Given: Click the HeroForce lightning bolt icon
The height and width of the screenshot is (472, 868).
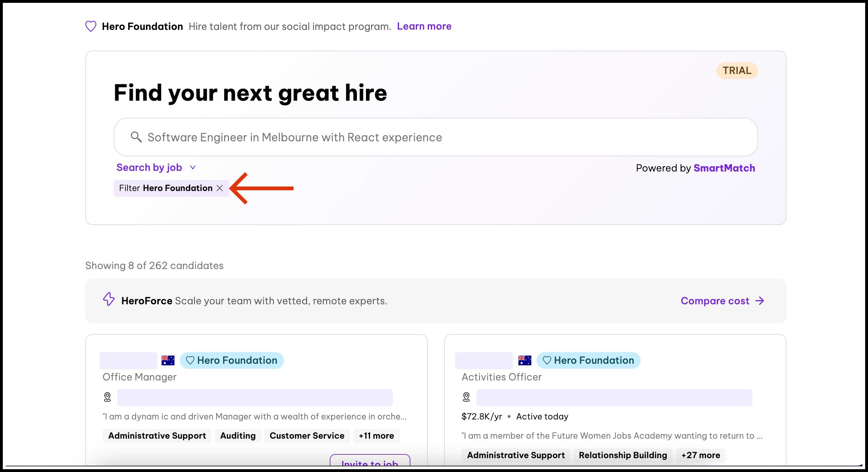Looking at the screenshot, I should 109,299.
